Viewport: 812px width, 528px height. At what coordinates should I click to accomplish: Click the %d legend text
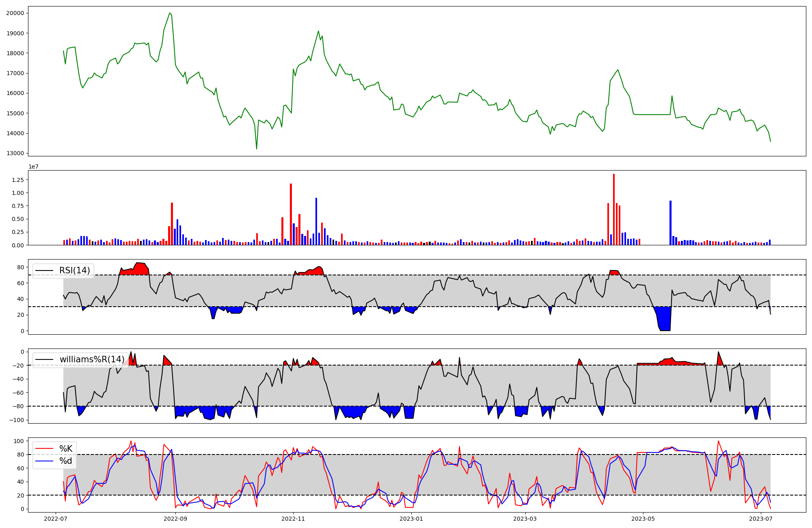point(66,461)
